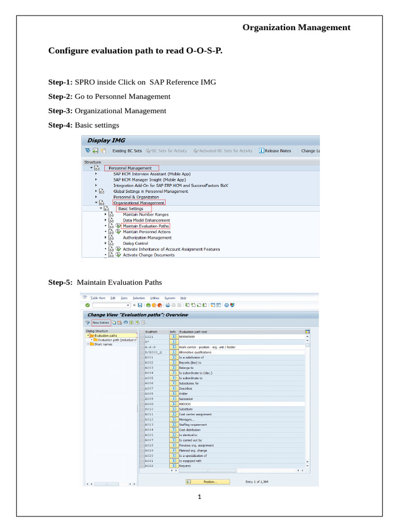Select row 1121 via its row selector
399x532 pixels.
point(142,337)
